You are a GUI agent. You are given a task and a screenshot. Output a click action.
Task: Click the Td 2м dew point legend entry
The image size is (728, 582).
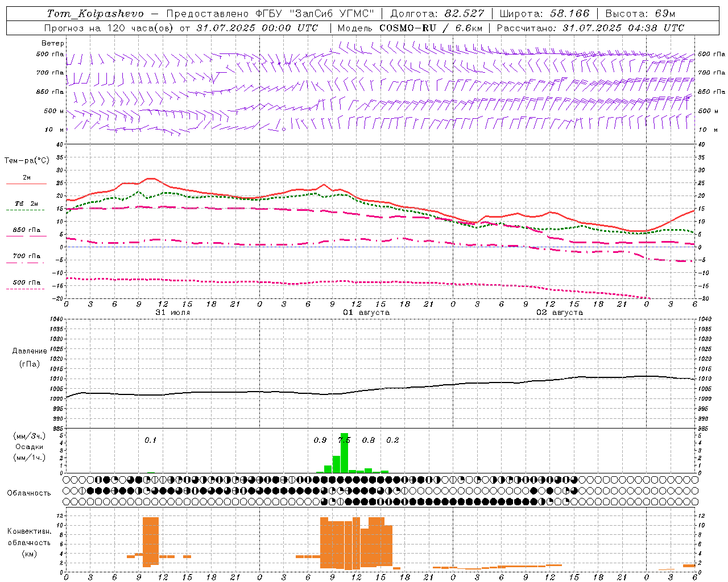[26, 203]
